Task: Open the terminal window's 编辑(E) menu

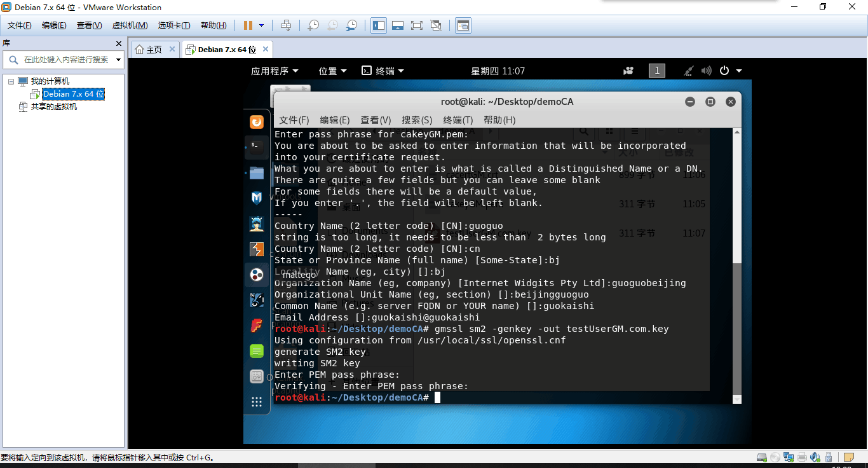Action: 335,120
